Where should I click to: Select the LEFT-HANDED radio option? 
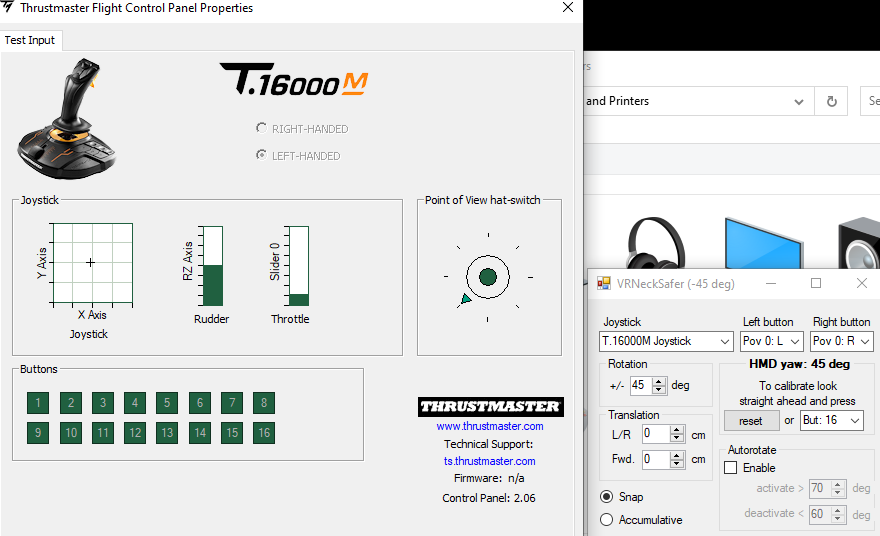point(261,154)
